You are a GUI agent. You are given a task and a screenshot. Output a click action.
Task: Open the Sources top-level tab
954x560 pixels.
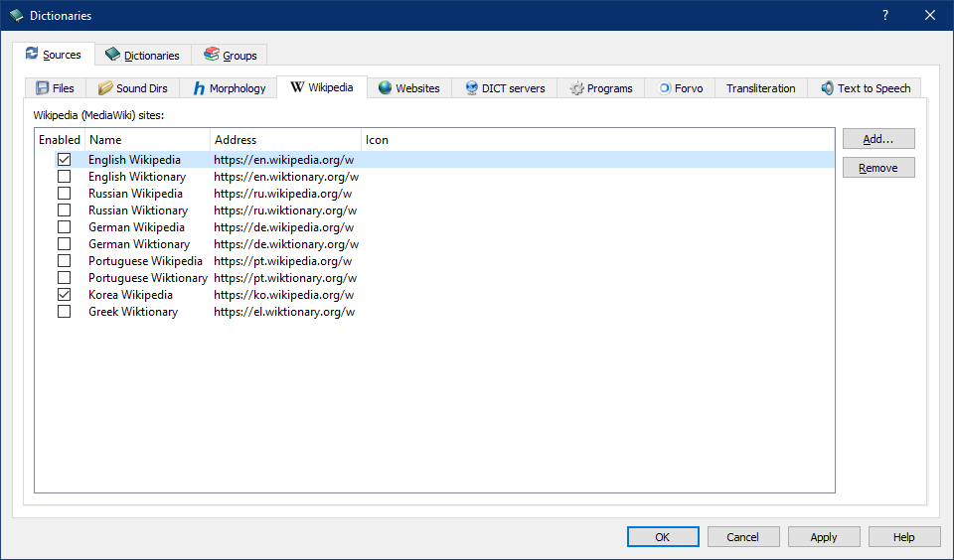[54, 55]
